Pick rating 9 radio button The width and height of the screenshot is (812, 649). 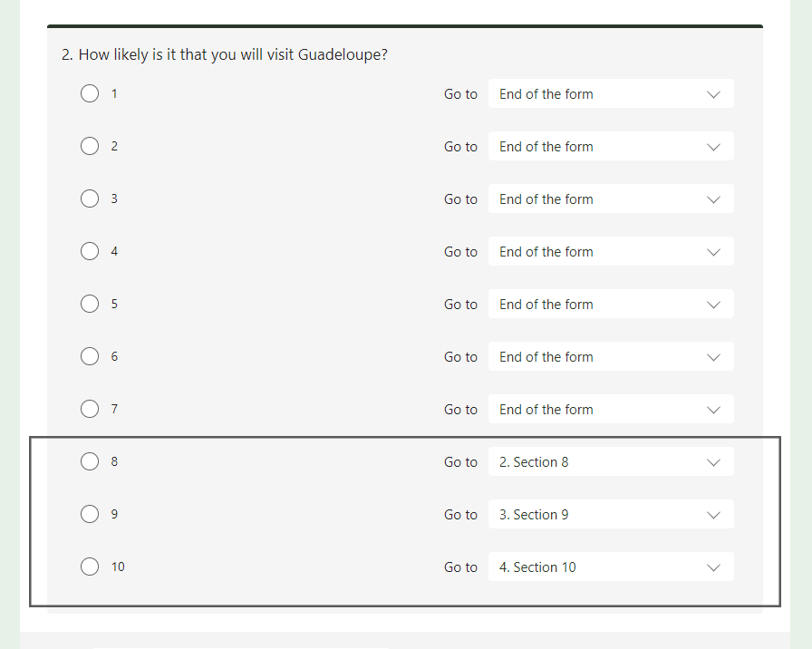pyautogui.click(x=90, y=514)
